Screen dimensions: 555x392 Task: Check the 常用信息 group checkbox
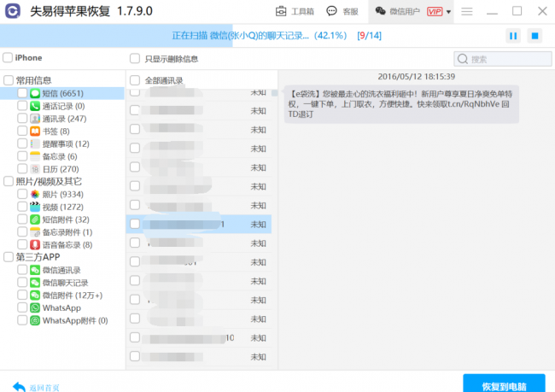pos(9,80)
